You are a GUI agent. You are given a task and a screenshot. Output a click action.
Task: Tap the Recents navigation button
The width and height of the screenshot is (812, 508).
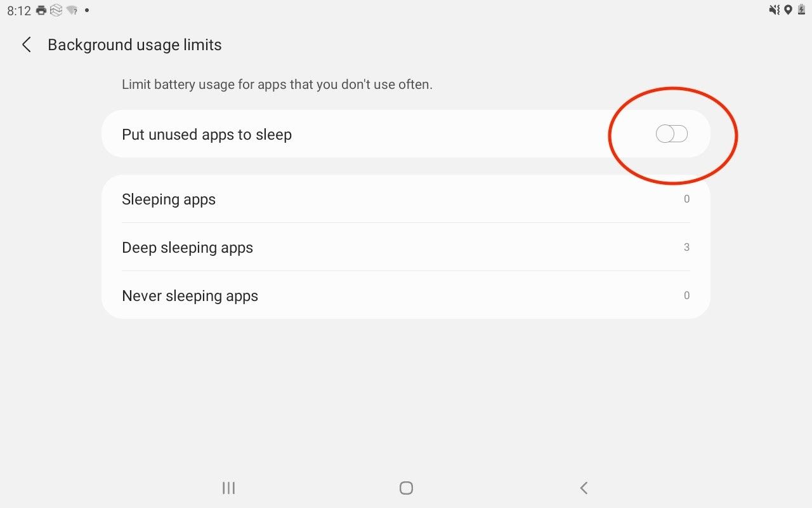228,488
